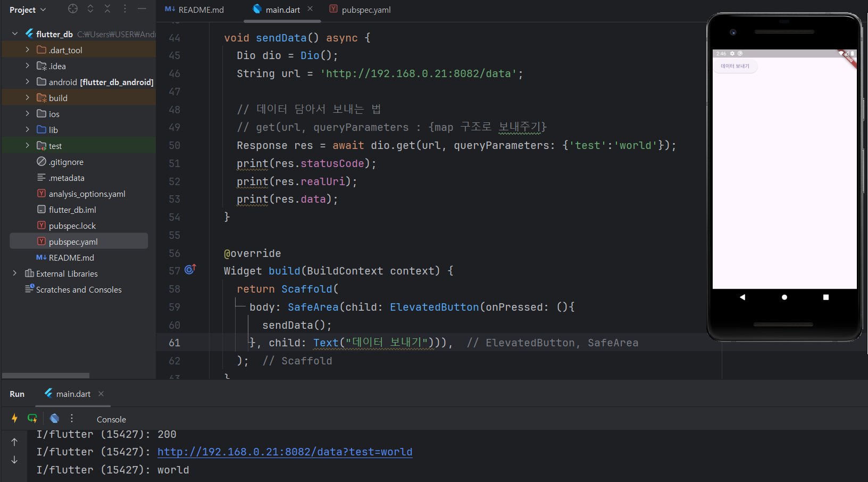Close the main.dart editor tab
868x482 pixels.
(310, 9)
